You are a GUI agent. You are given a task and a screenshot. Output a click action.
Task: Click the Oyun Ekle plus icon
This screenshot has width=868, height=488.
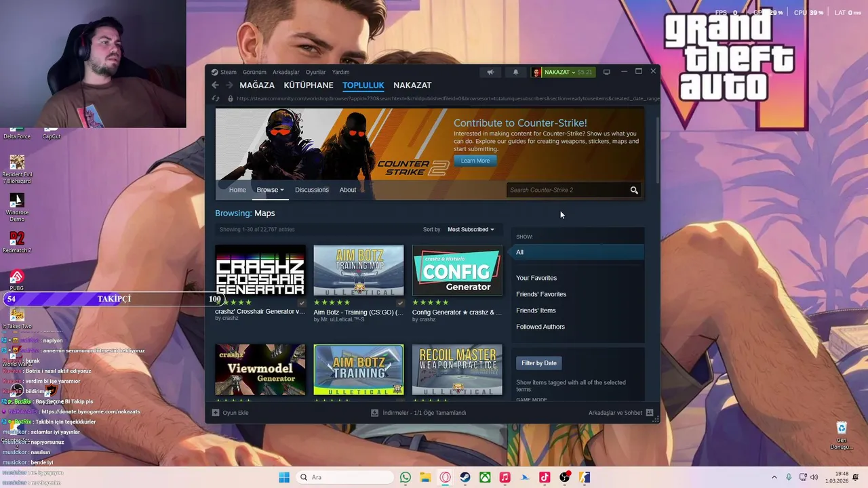pos(216,412)
